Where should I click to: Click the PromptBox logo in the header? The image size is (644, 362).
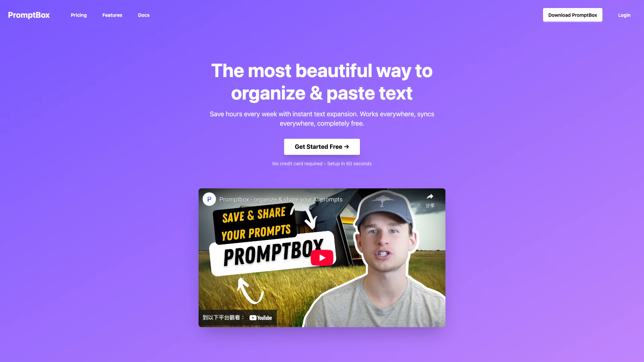(x=29, y=15)
